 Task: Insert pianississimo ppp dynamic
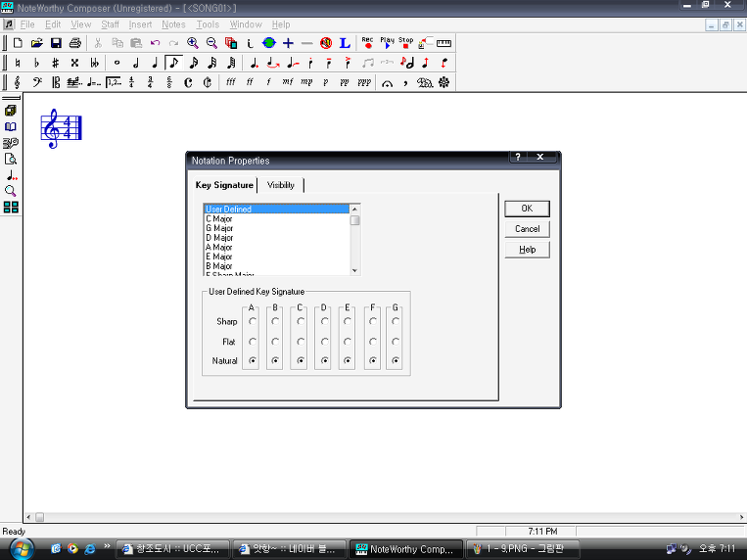364,82
